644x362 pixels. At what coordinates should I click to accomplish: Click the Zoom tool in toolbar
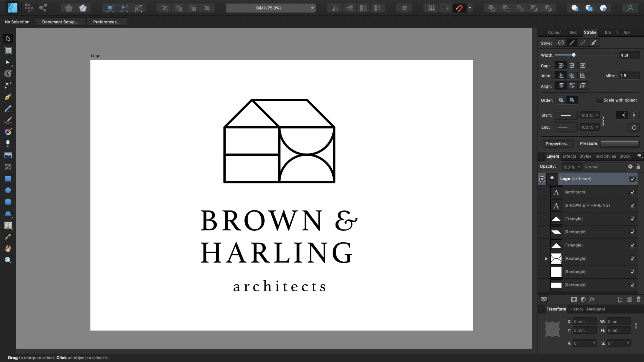(8, 260)
